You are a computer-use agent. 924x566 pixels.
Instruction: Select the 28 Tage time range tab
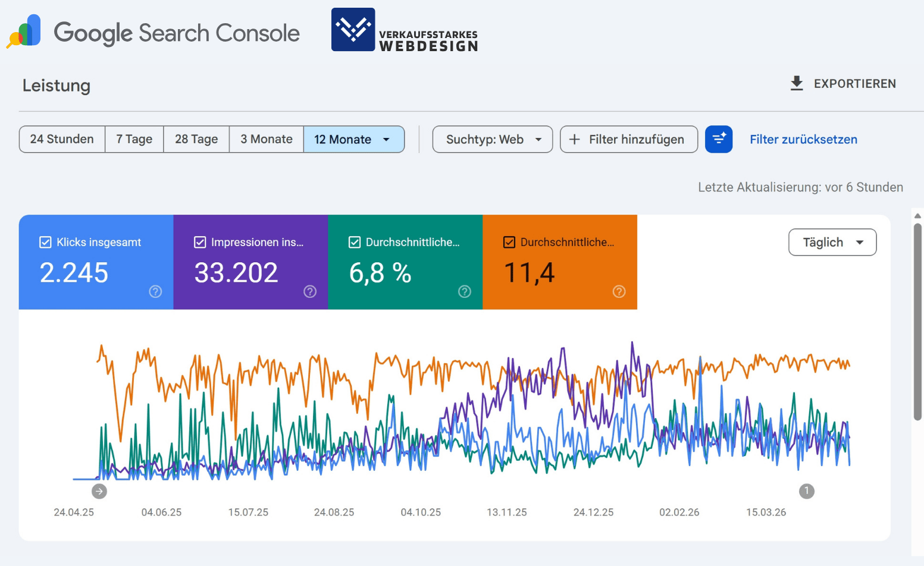[196, 139]
